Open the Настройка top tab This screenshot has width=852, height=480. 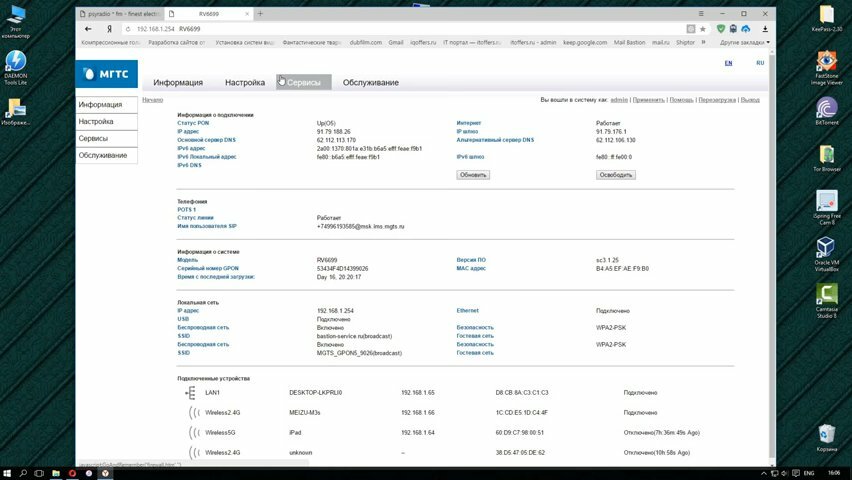coord(245,83)
